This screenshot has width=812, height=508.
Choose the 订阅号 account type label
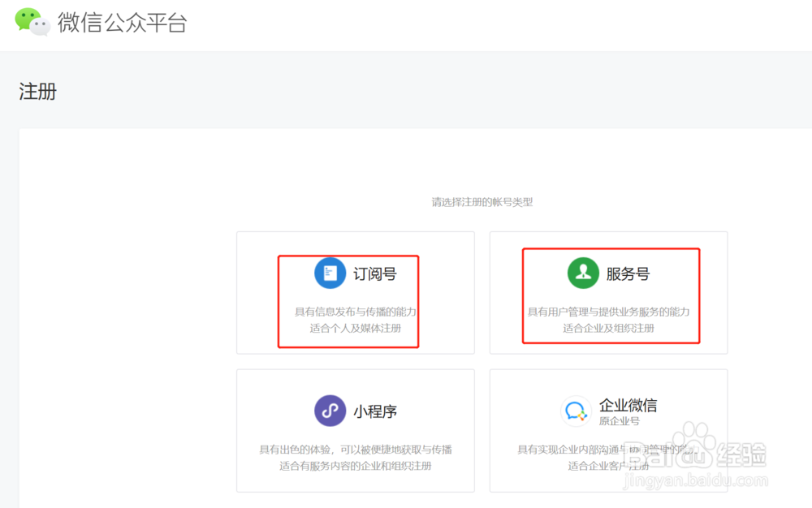[375, 273]
